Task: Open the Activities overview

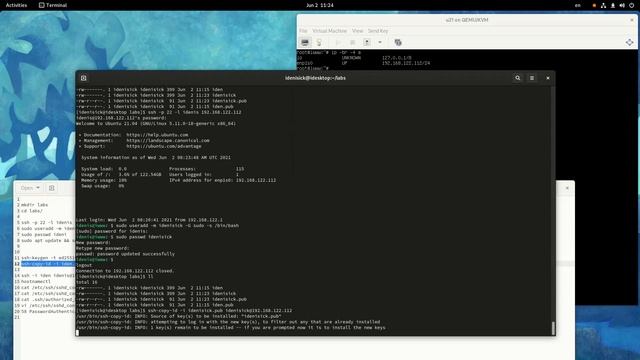Action: tap(16, 5)
